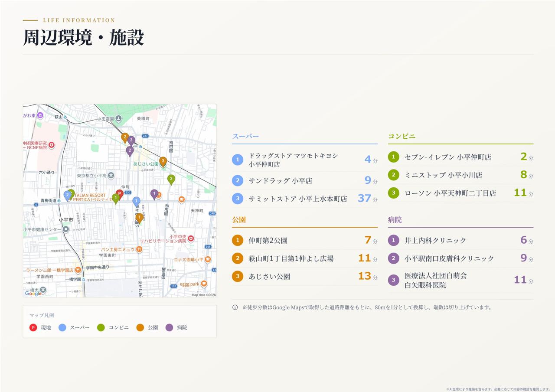
Task: Click the 小平中央リハビリテーション病院 hospital icon
Action: click(191, 238)
